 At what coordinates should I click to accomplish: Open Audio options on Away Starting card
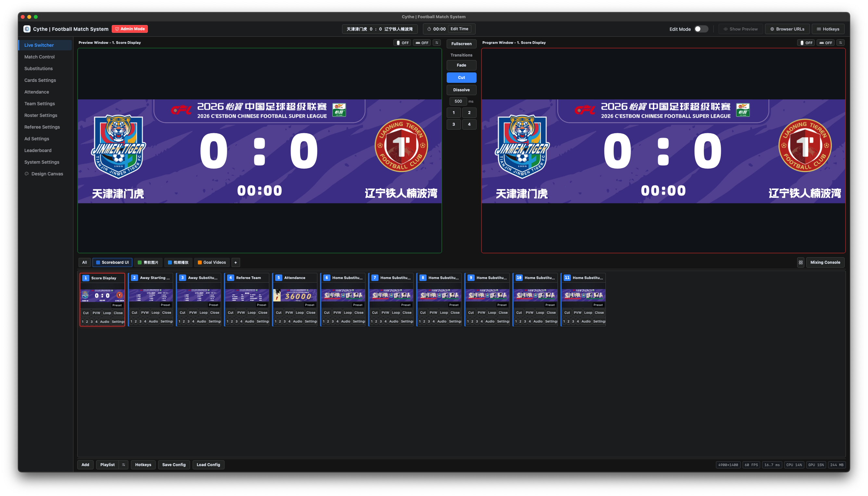153,321
